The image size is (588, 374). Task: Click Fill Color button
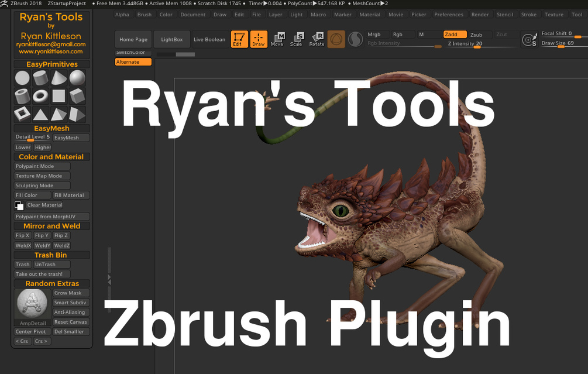coord(33,195)
